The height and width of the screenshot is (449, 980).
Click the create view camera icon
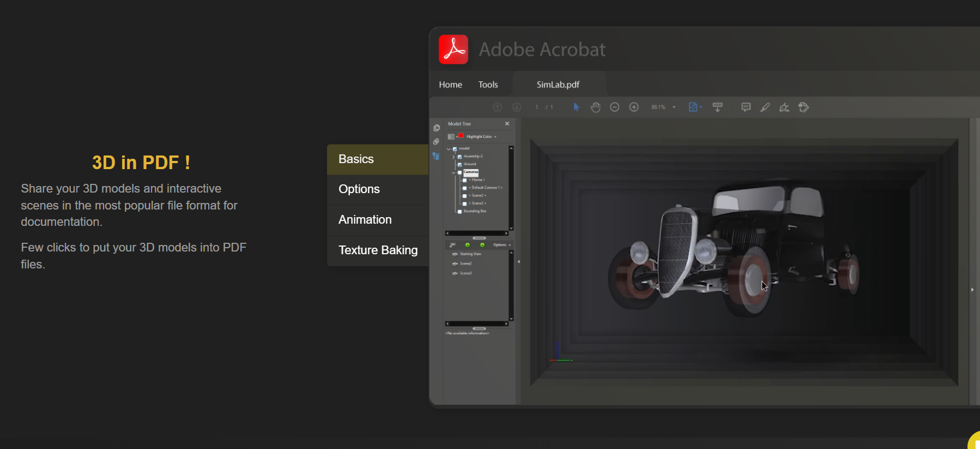(452, 245)
